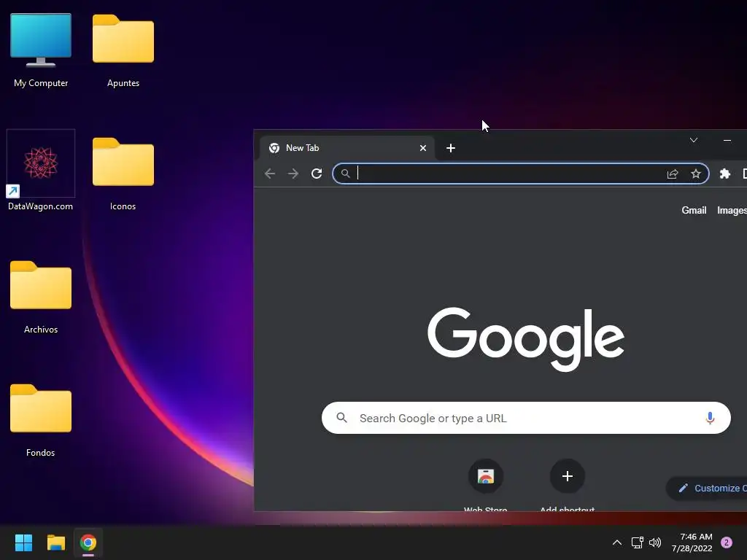747x560 pixels.
Task: Select the Fondos folder on desktop
Action: pyautogui.click(x=41, y=419)
